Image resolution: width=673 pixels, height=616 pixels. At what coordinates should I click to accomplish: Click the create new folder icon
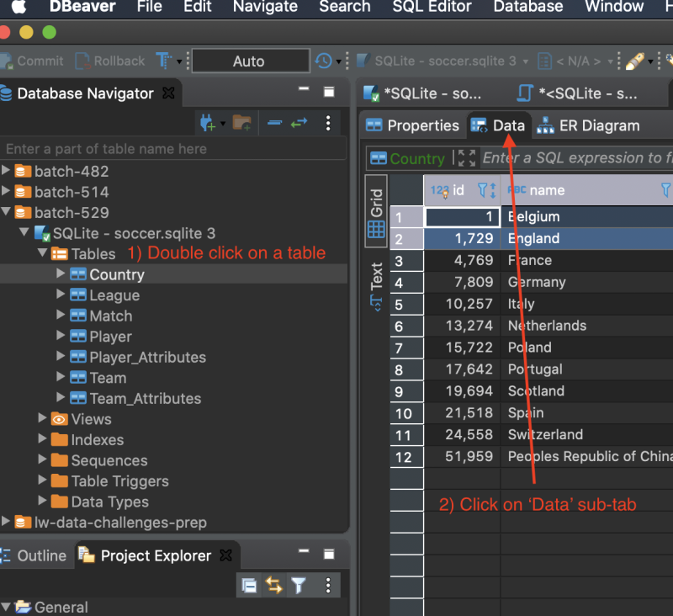tap(241, 123)
